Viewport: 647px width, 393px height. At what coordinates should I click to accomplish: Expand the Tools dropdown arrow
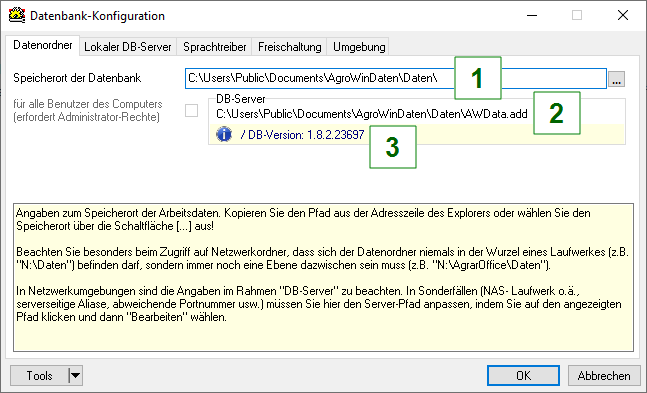coord(76,376)
